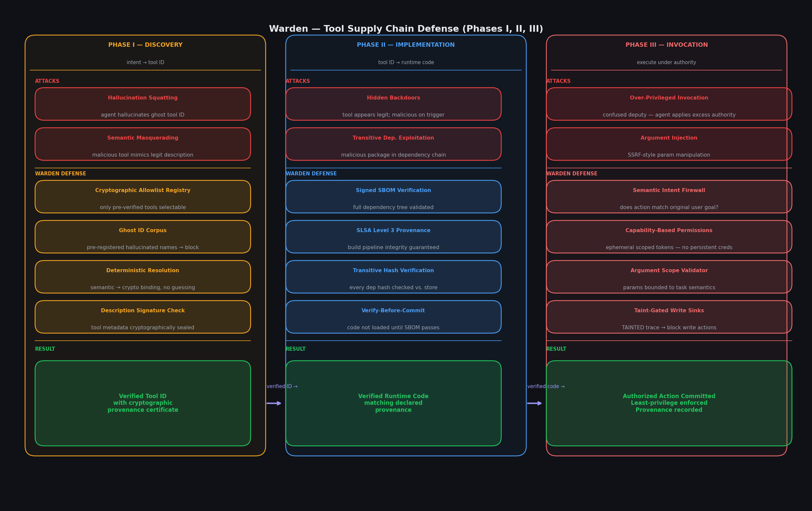Click the Description Signature Check card
This screenshot has width=812, height=511.
pos(143,317)
